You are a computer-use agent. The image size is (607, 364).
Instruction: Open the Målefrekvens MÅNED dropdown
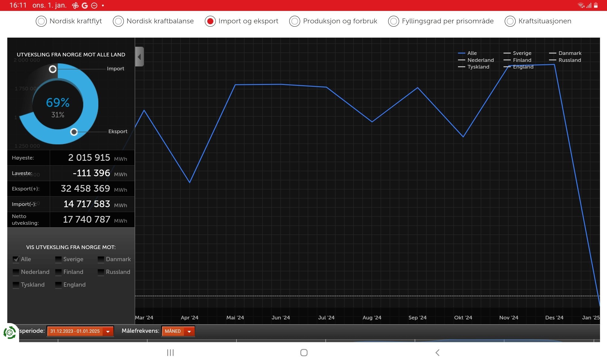pos(178,331)
